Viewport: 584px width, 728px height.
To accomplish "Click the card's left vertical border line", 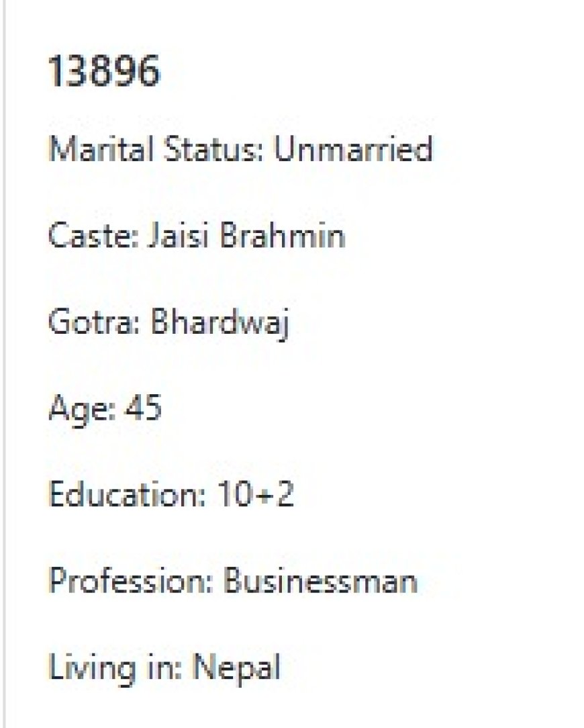I will coord(5,363).
